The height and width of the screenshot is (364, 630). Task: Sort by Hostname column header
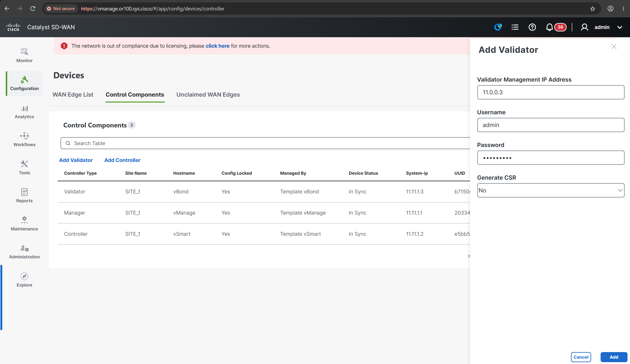[184, 173]
